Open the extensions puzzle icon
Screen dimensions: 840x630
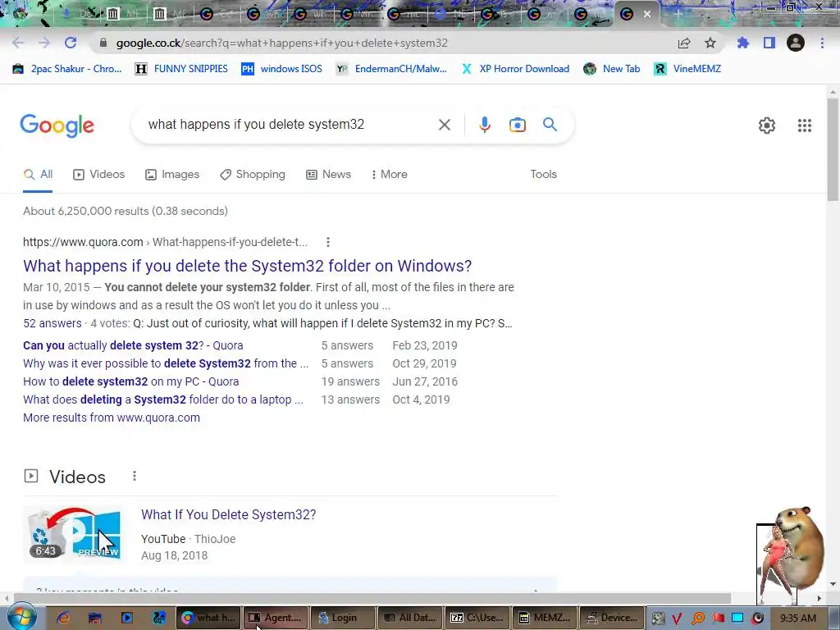(x=742, y=43)
